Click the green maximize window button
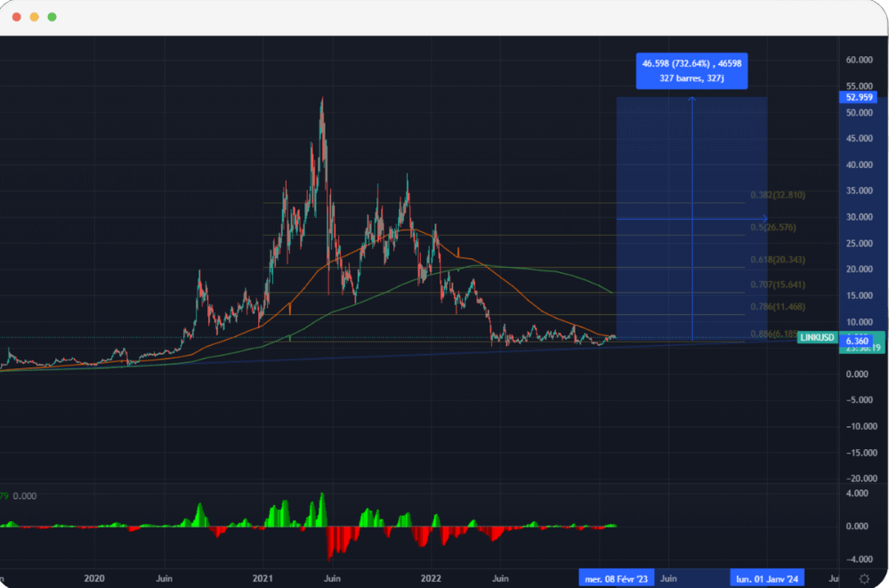The width and height of the screenshot is (889, 588). pos(52,17)
